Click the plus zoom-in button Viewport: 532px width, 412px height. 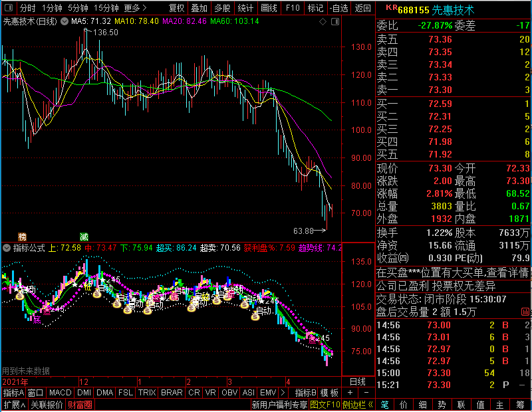point(350,393)
